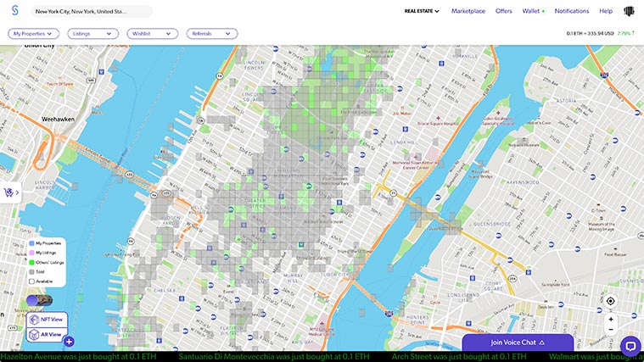Click Santuario Di Montevecchia ticker message

pos(274,357)
